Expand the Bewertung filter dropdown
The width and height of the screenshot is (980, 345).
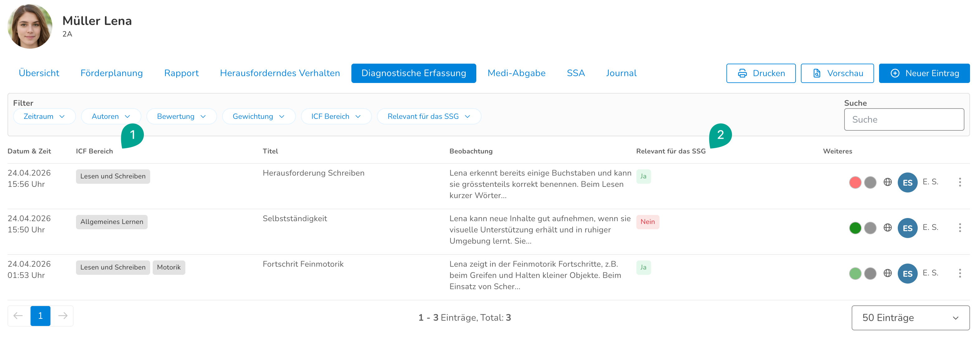pyautogui.click(x=182, y=117)
